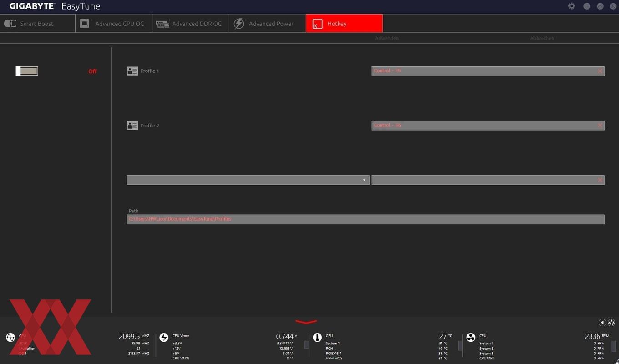Click the temperature list scrollbar
This screenshot has width=619, height=364.
click(460, 346)
